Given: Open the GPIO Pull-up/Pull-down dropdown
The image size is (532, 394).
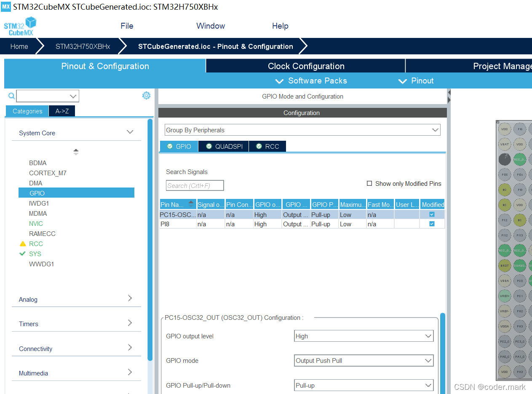Looking at the screenshot, I should click(364, 385).
